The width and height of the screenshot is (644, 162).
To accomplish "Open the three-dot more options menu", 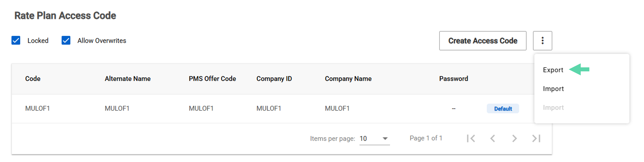I will (542, 41).
